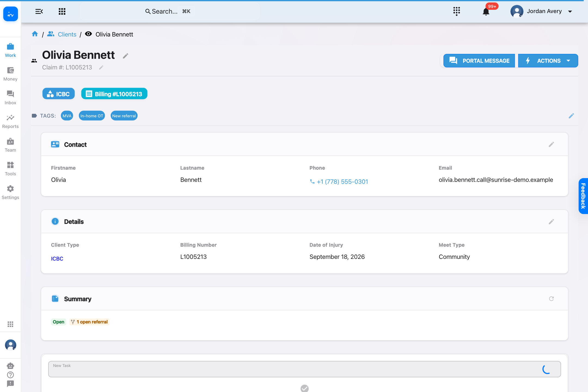Open the app logo at top left

[11, 14]
